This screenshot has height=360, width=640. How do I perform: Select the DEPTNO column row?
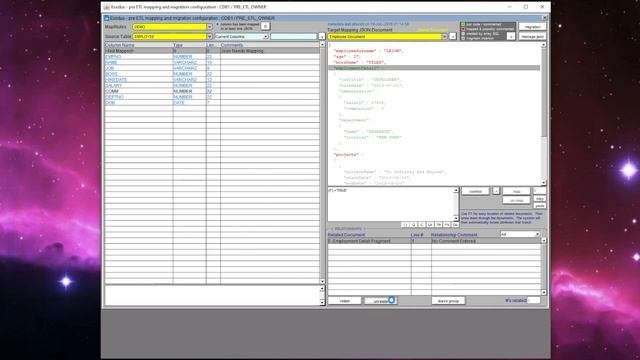click(212, 97)
